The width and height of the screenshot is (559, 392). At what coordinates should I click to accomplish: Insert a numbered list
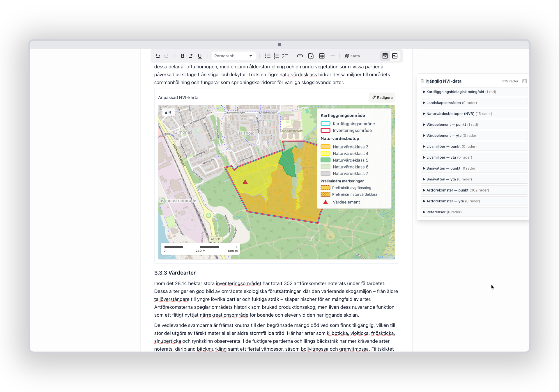(x=276, y=56)
